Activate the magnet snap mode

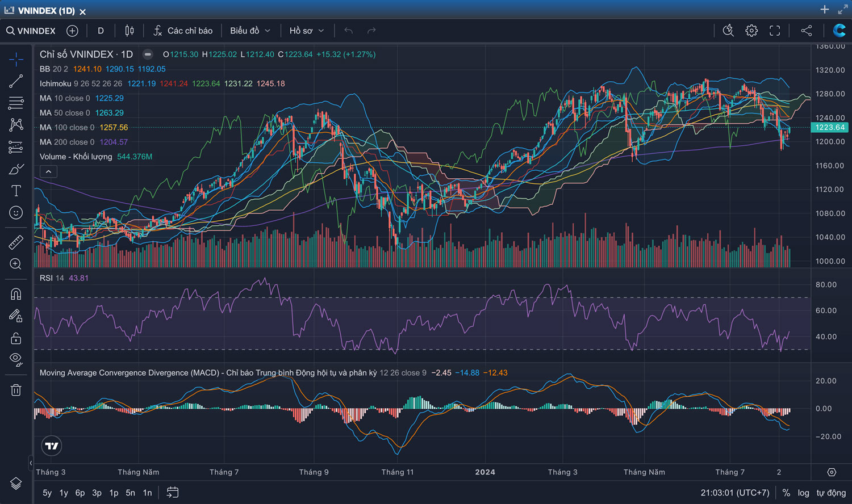[x=16, y=293]
